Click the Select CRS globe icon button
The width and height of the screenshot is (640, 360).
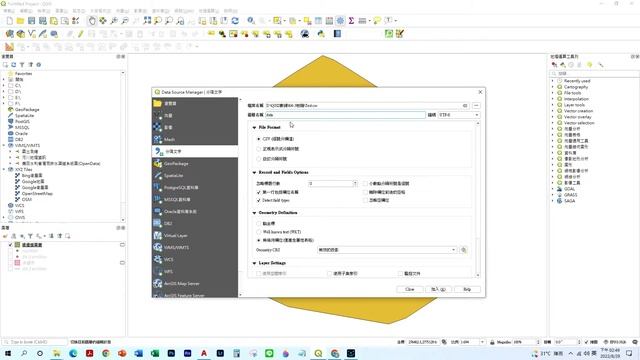point(464,250)
